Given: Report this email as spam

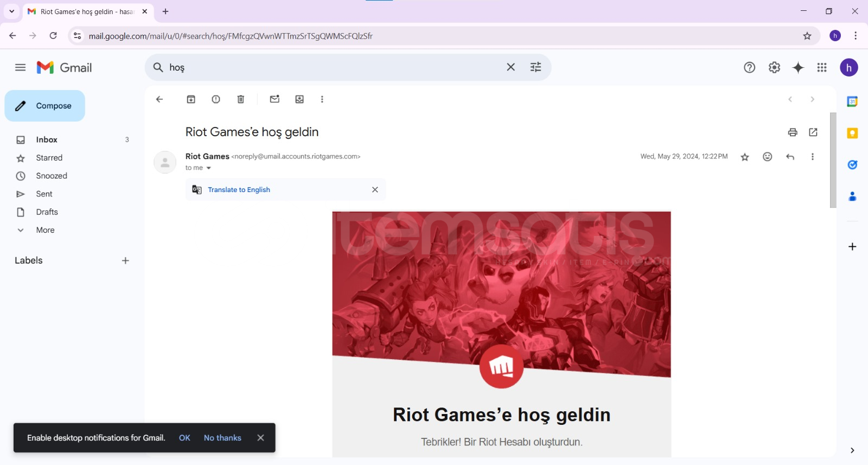Looking at the screenshot, I should [x=216, y=99].
